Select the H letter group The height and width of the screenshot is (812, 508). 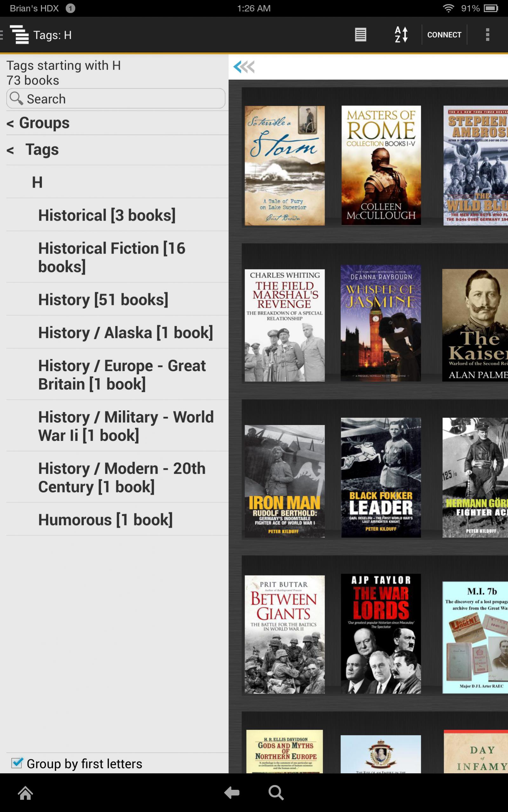[x=117, y=182]
